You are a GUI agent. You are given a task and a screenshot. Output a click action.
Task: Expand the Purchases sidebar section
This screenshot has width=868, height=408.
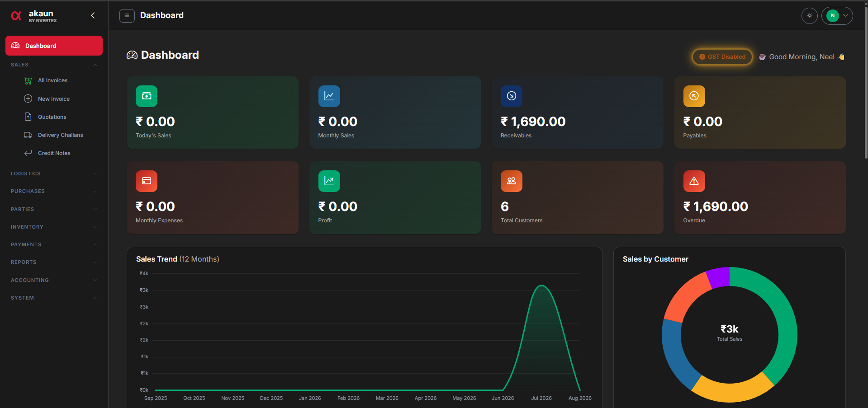point(54,191)
